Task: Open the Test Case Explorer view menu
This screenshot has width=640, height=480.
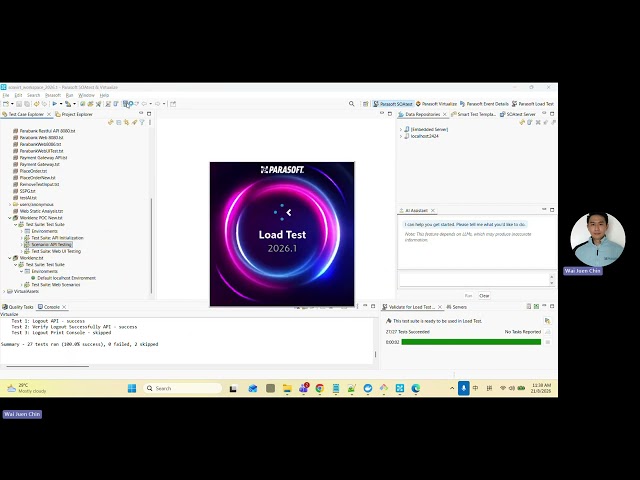Action: [x=150, y=122]
